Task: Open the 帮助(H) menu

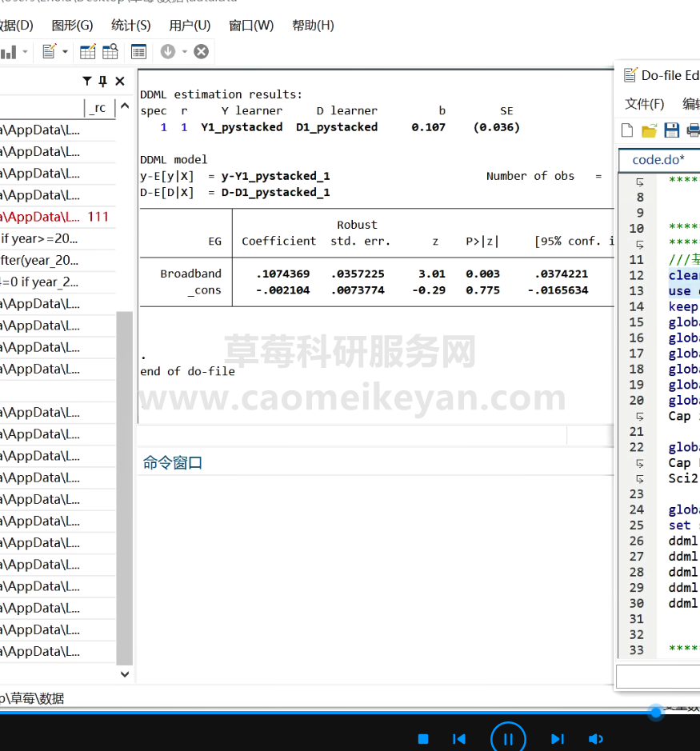Action: point(313,26)
